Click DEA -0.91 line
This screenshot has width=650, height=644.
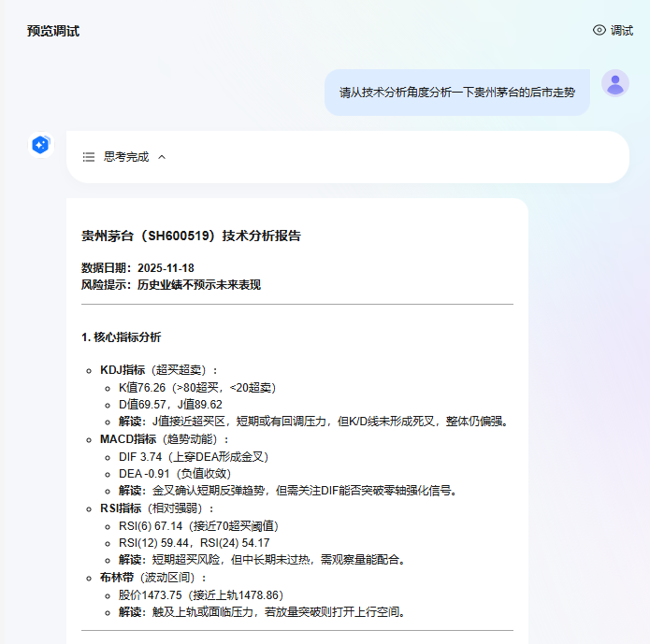175,474
